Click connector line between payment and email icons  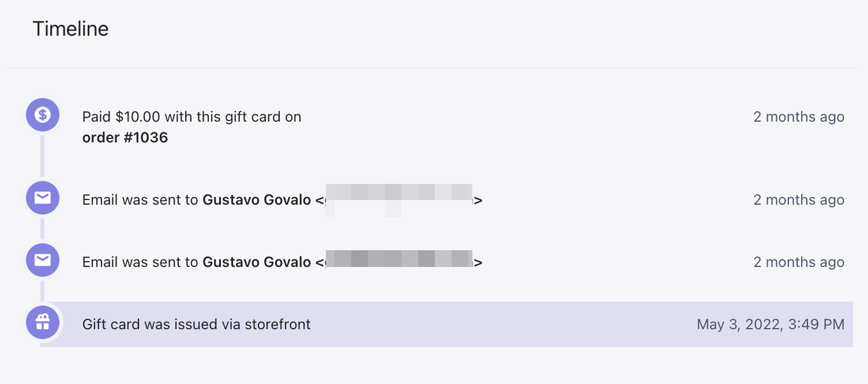coord(43,156)
